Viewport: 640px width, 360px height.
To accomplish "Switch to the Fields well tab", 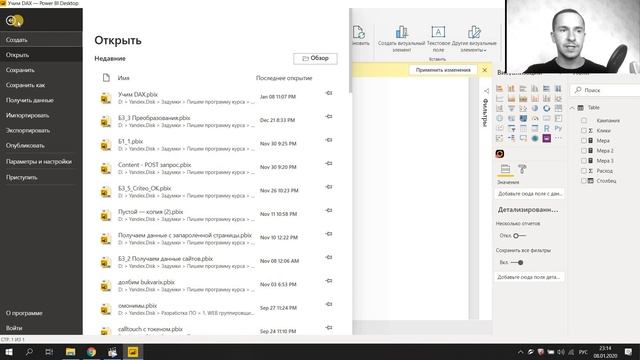I will [505, 169].
